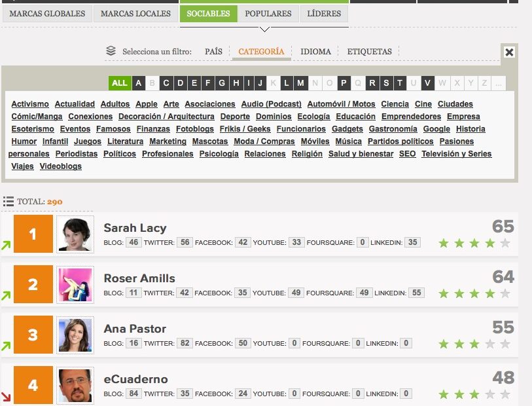Open the Frikis / Geeks category
Screen dimensions: 532x406
coord(245,129)
